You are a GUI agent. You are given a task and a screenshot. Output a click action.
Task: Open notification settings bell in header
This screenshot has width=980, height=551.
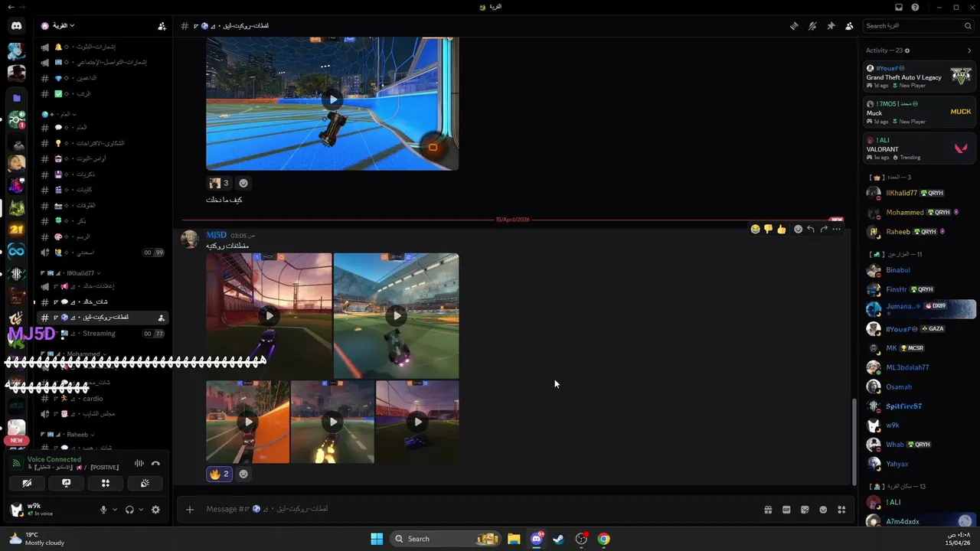812,26
